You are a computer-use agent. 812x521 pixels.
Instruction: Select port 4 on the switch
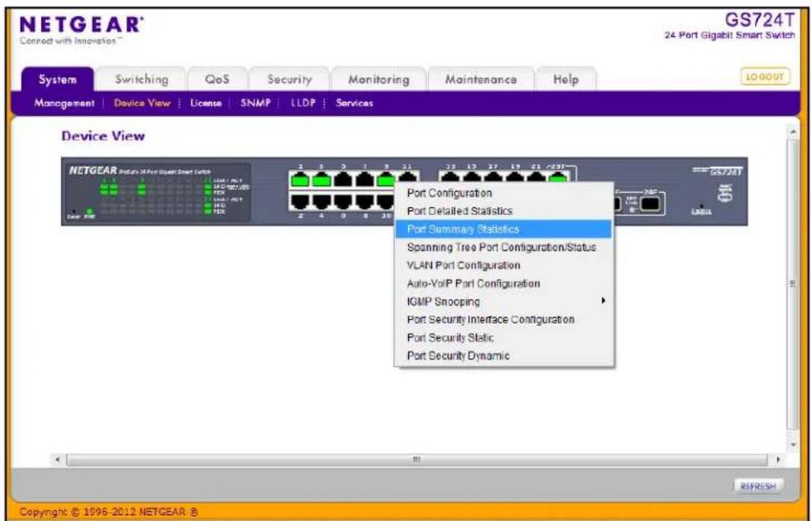click(322, 201)
